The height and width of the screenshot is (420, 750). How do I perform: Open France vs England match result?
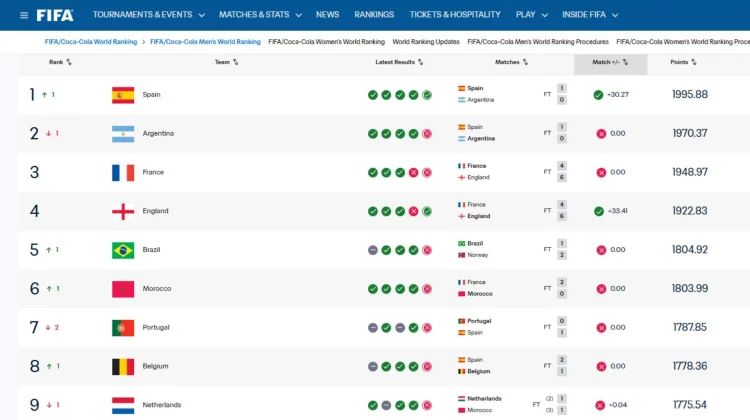(x=512, y=172)
